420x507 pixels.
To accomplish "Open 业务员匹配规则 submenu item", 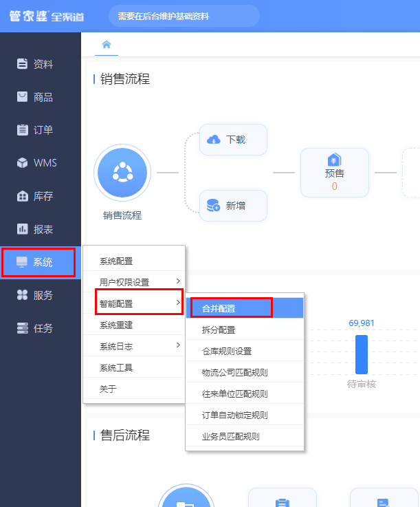I will (x=245, y=436).
